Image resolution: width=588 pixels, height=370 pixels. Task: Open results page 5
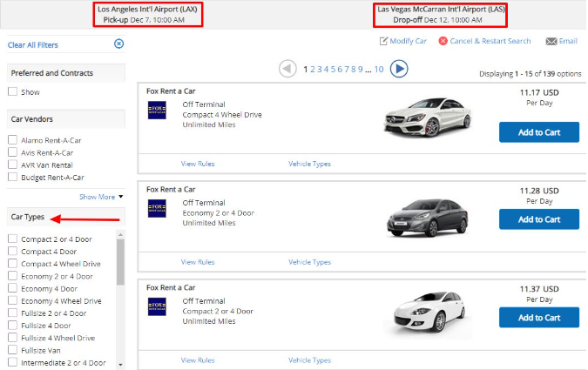click(333, 70)
